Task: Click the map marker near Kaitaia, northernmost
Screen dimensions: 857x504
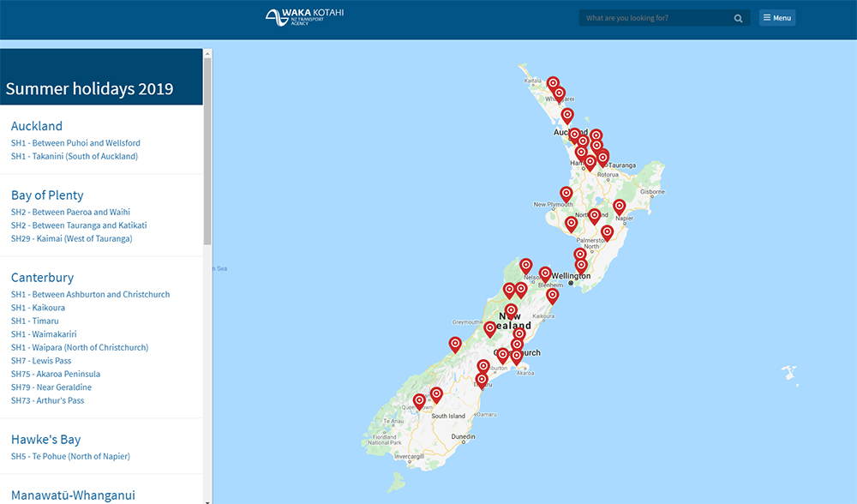Action: [x=553, y=84]
